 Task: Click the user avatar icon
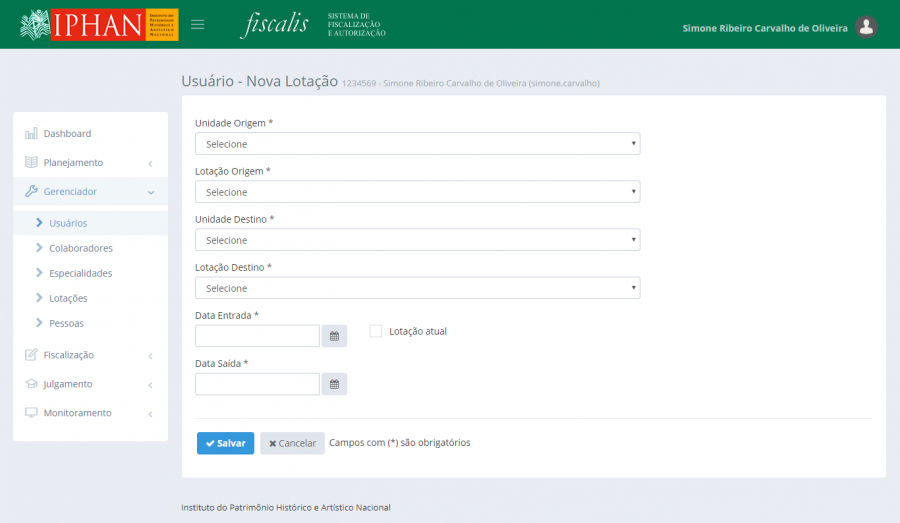click(x=867, y=27)
